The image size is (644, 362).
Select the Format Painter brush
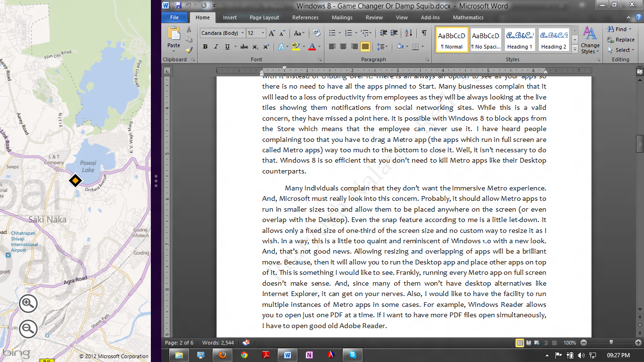(x=189, y=49)
